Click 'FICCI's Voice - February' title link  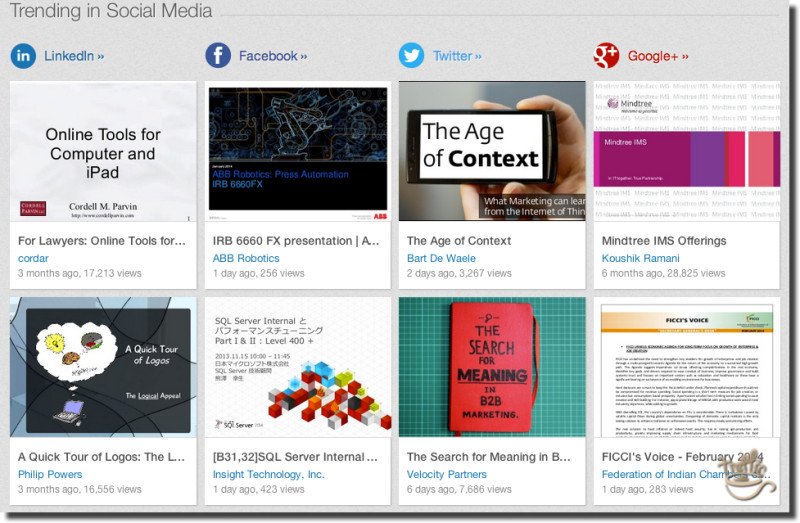tap(682, 457)
